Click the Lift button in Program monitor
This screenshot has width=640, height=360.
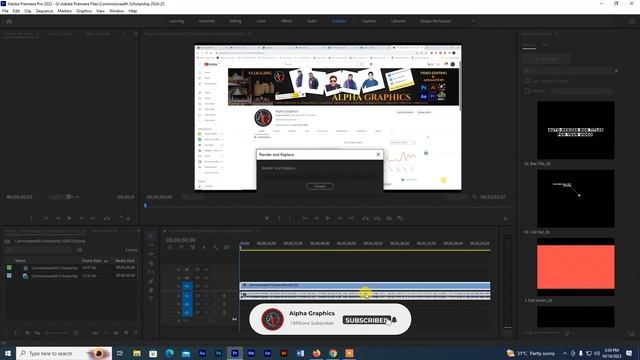[x=365, y=218]
